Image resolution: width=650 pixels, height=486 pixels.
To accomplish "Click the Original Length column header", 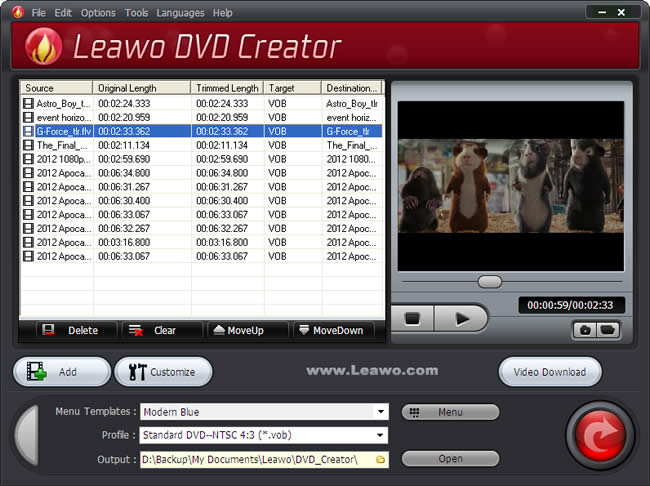I will point(142,88).
